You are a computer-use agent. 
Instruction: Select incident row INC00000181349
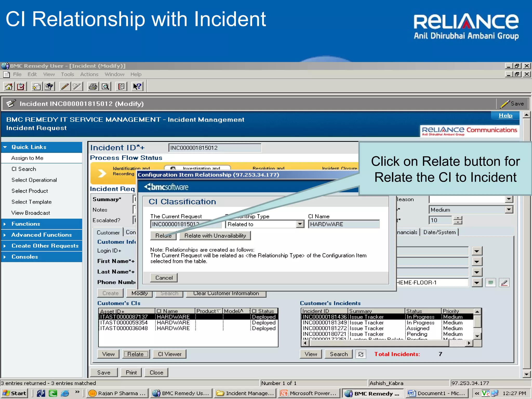pos(387,322)
